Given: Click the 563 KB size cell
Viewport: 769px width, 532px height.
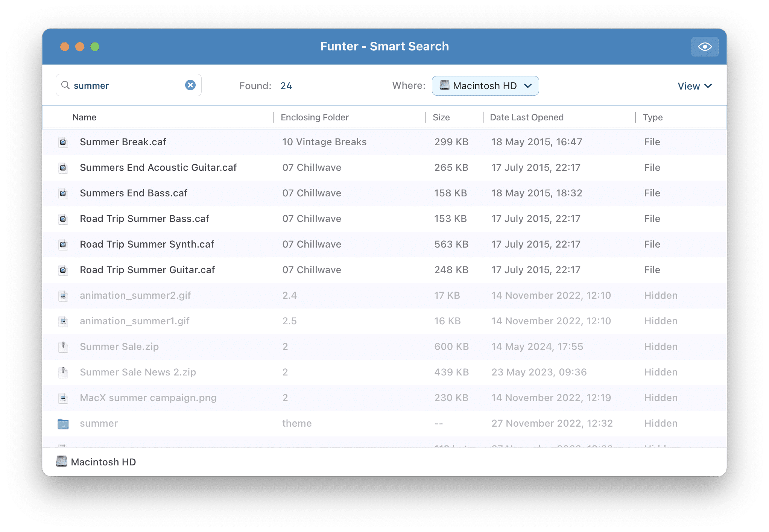Looking at the screenshot, I should click(451, 244).
